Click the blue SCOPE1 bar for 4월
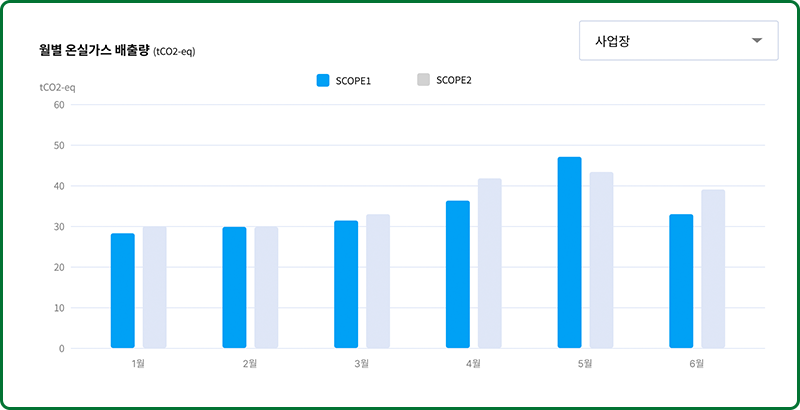This screenshot has width=800, height=410. [458, 275]
